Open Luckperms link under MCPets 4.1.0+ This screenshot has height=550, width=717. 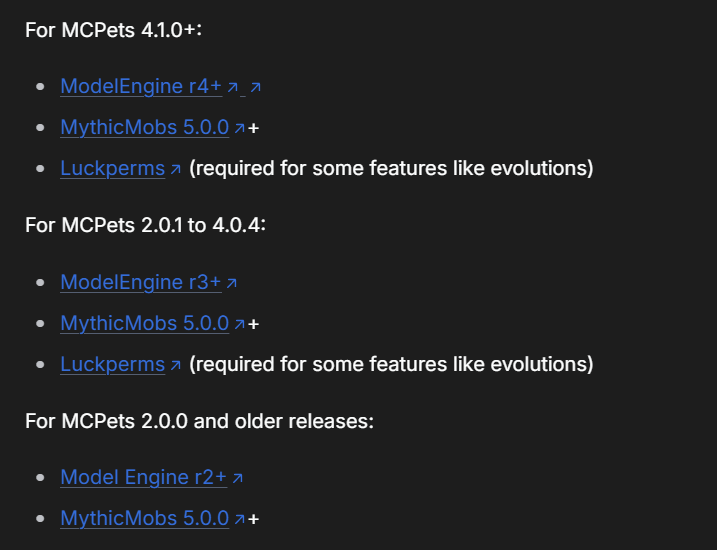pos(112,168)
